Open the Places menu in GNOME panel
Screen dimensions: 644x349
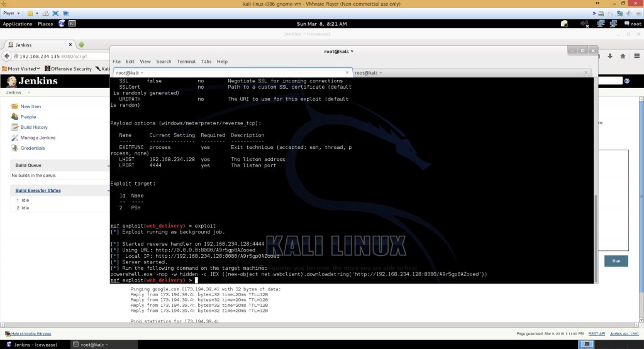coord(45,24)
